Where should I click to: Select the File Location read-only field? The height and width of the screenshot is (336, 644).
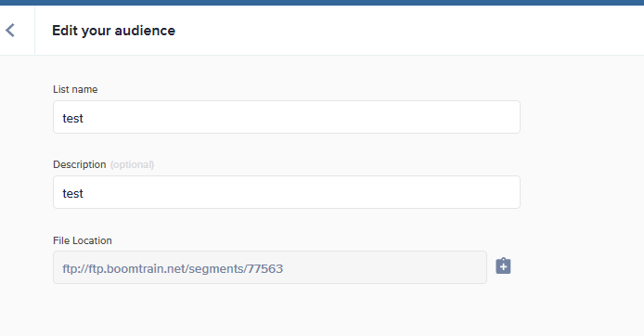pos(270,267)
